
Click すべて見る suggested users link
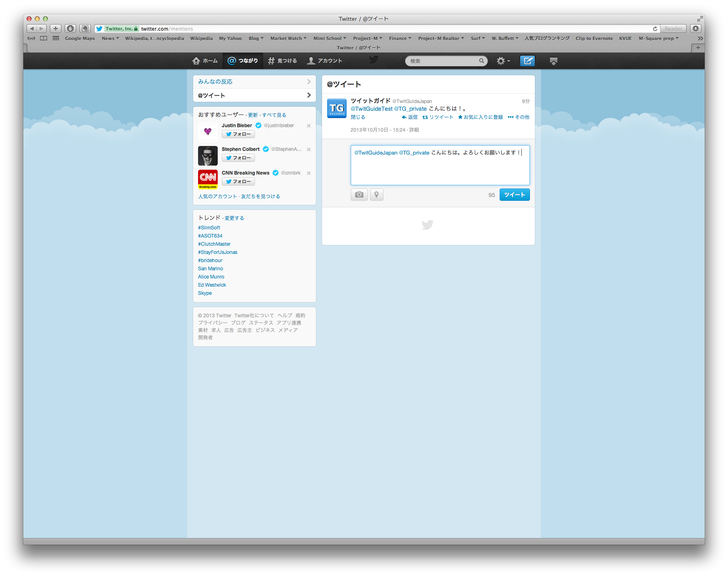[274, 115]
